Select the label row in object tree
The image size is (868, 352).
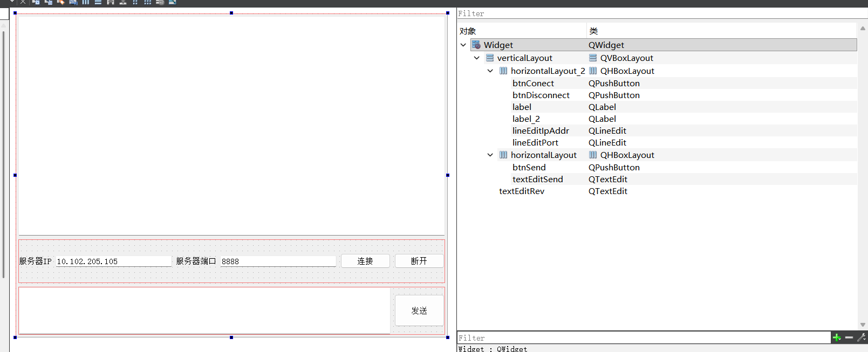pos(522,107)
